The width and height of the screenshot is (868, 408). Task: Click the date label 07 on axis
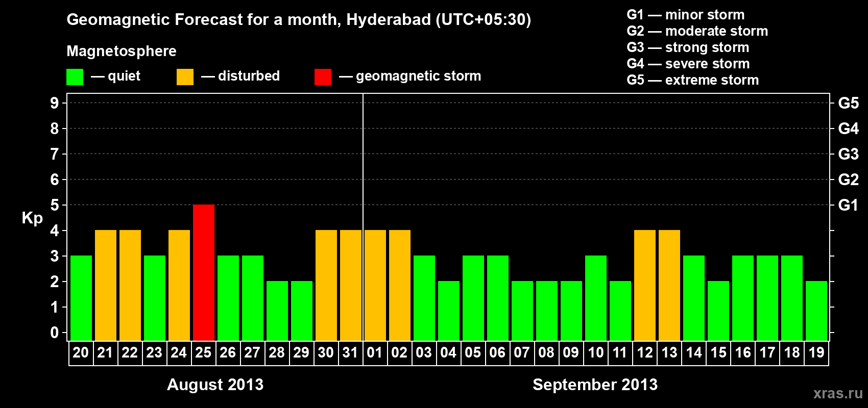coord(522,353)
